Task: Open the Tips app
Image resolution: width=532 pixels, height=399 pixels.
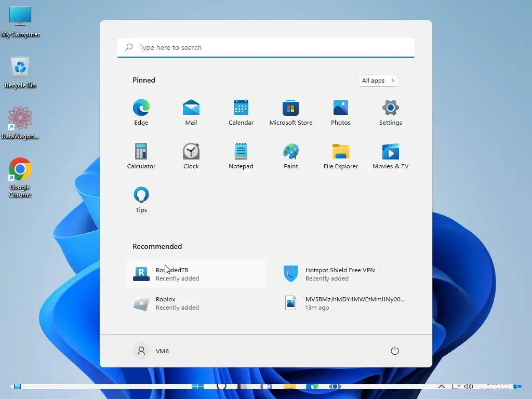Action: pos(141,200)
